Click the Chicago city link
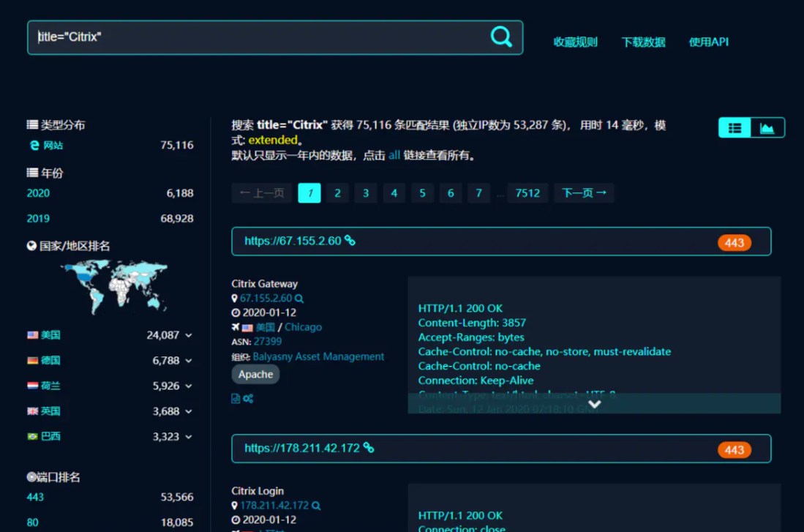Viewport: 804px width, 532px height. click(x=303, y=327)
